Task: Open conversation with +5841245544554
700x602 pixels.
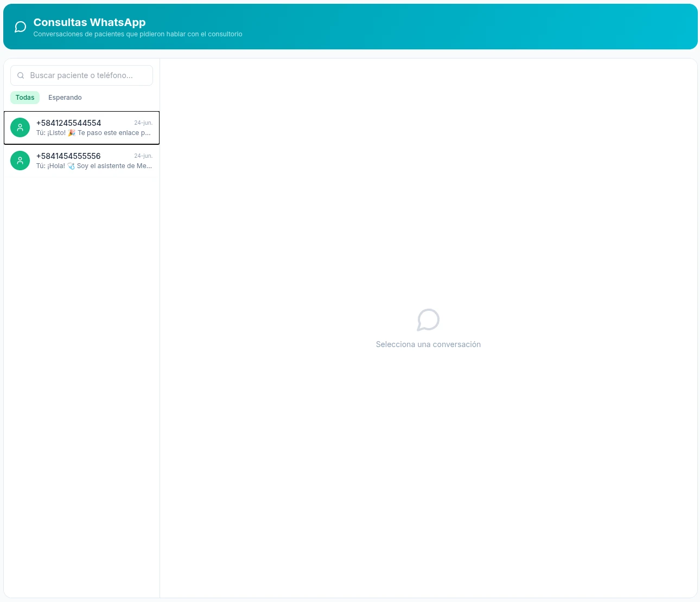Action: (81, 128)
